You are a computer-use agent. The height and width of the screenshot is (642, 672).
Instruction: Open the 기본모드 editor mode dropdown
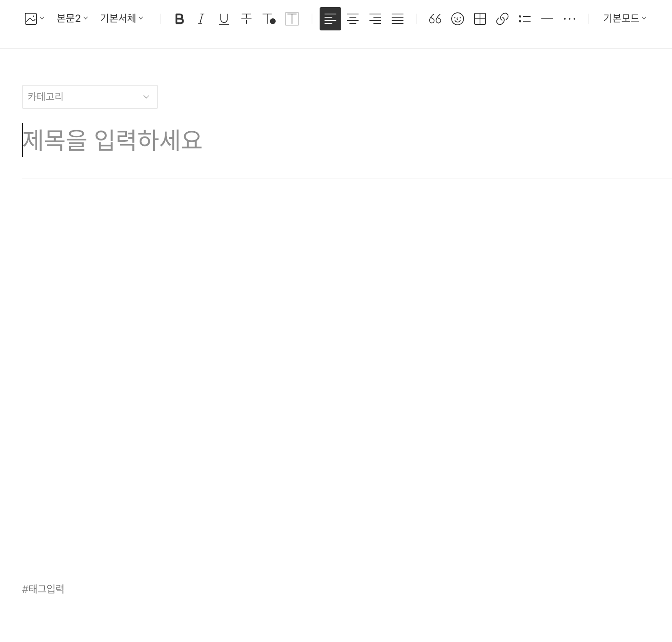point(625,18)
